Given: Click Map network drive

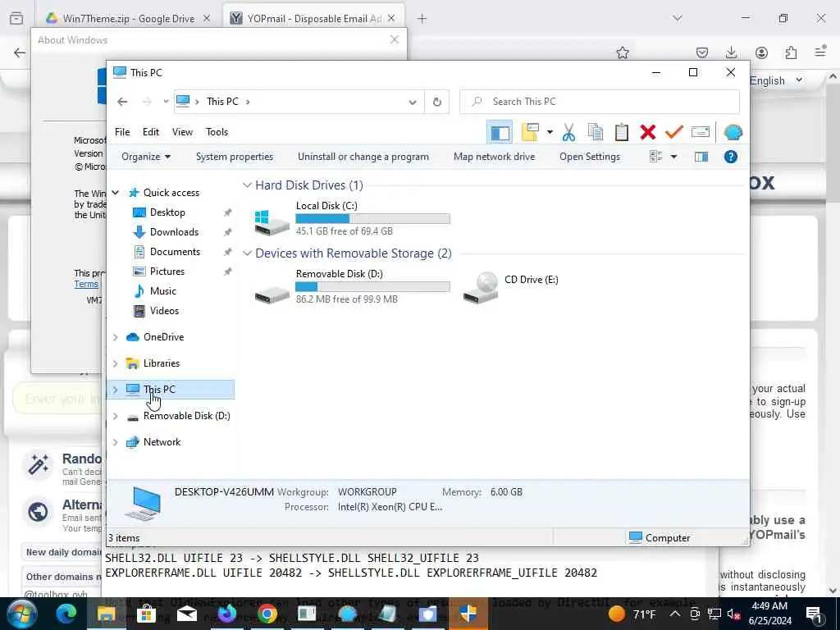Looking at the screenshot, I should click(x=494, y=157).
